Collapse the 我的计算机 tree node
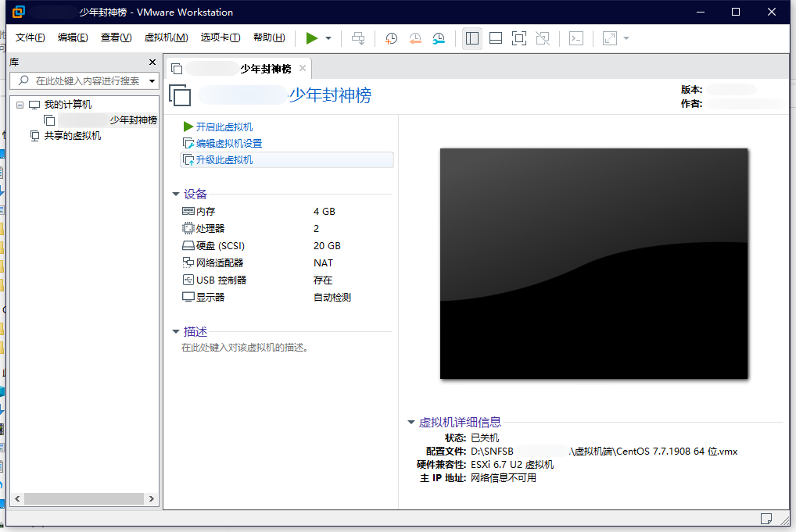The image size is (796, 532). point(20,105)
